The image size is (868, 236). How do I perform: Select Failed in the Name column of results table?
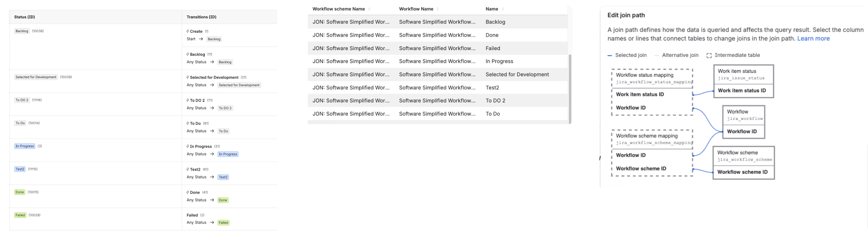(x=493, y=48)
